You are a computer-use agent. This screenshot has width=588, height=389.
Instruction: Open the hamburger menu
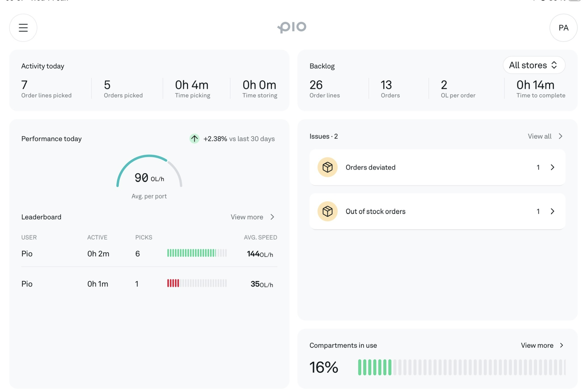coord(23,28)
